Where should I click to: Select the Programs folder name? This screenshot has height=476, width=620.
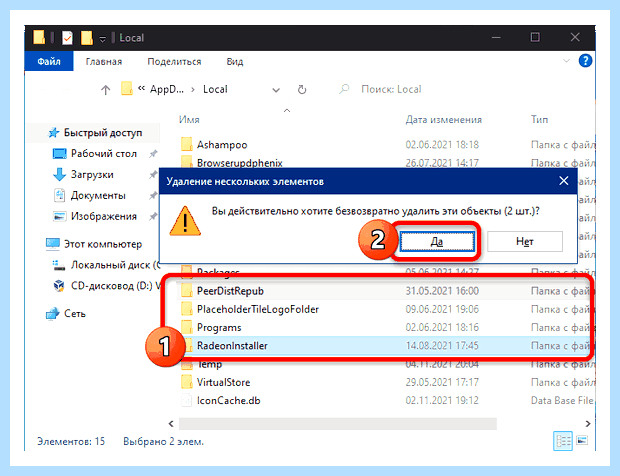tap(219, 328)
